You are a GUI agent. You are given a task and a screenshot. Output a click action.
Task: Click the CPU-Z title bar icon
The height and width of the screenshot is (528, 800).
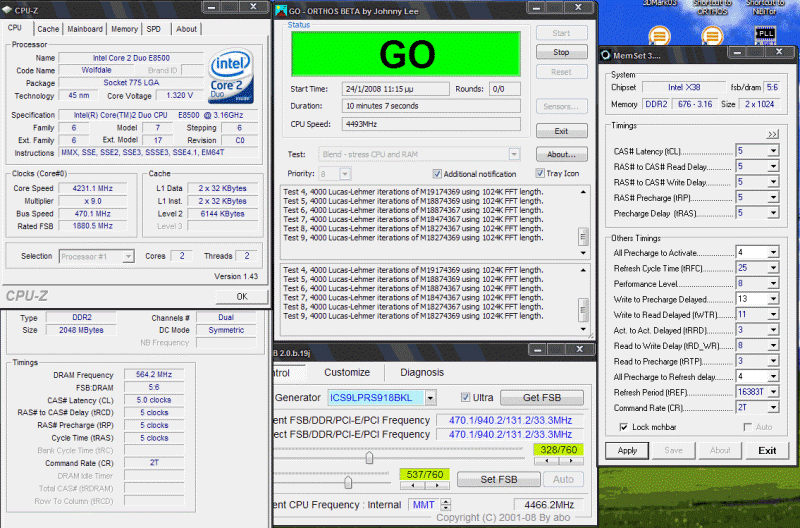click(7, 10)
